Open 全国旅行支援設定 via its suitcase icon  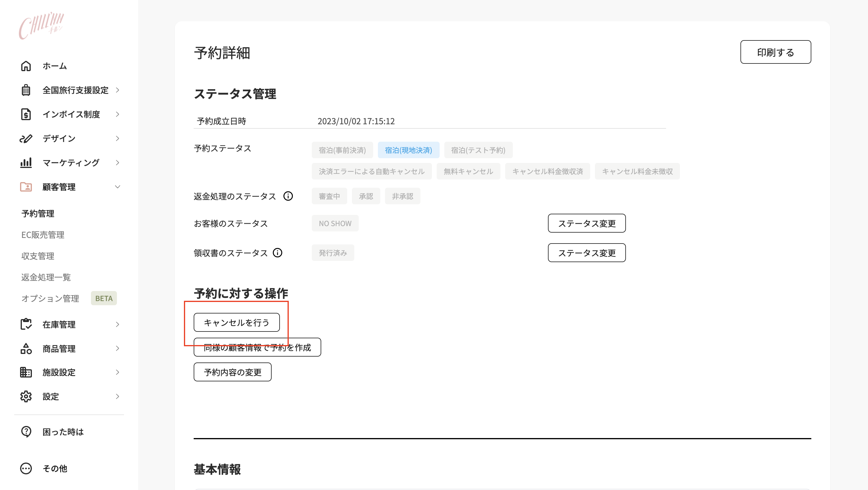pyautogui.click(x=26, y=90)
